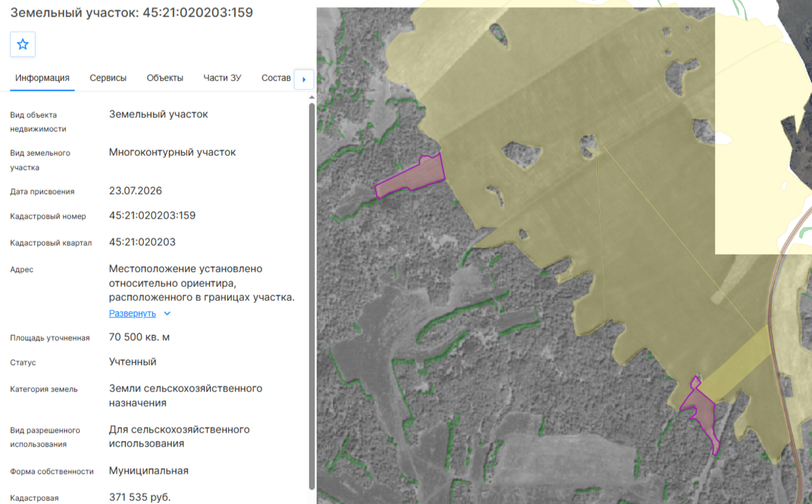Add the parcel to favorites with the star icon

(23, 44)
